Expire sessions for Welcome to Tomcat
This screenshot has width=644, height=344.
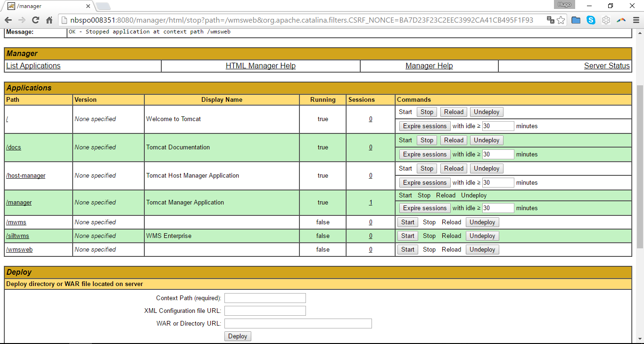(x=424, y=126)
